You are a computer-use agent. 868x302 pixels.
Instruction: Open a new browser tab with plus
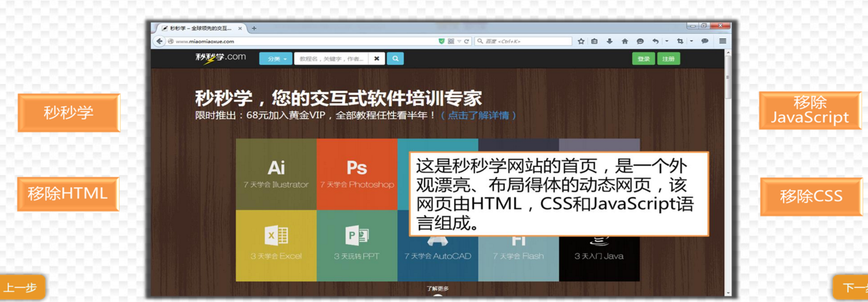tap(254, 28)
